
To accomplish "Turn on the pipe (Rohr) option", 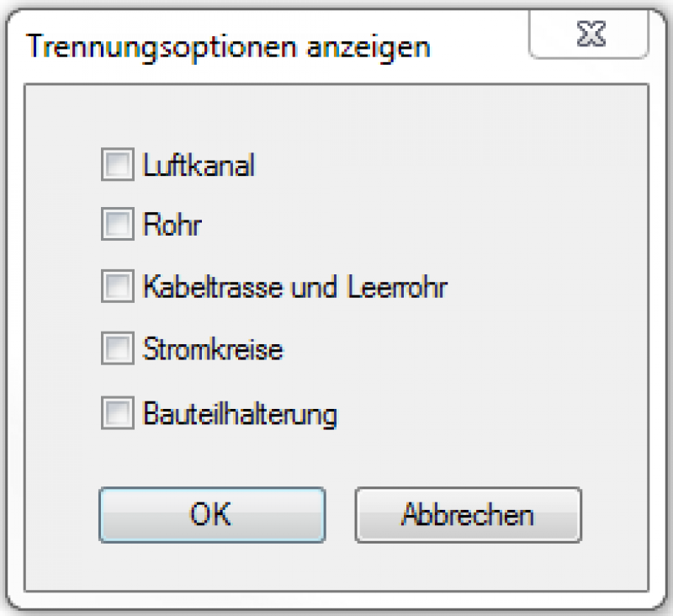I will pos(117,225).
